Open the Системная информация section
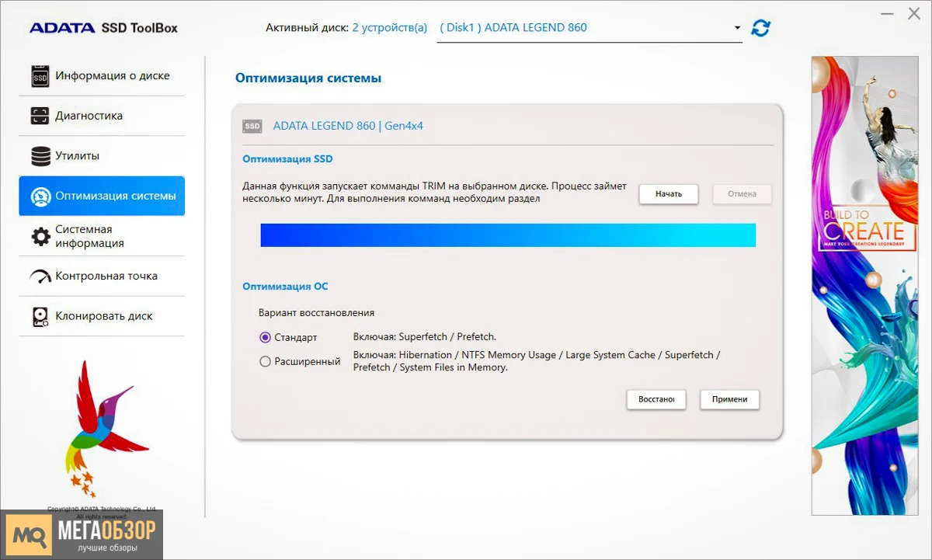Image resolution: width=932 pixels, height=560 pixels. [x=102, y=236]
